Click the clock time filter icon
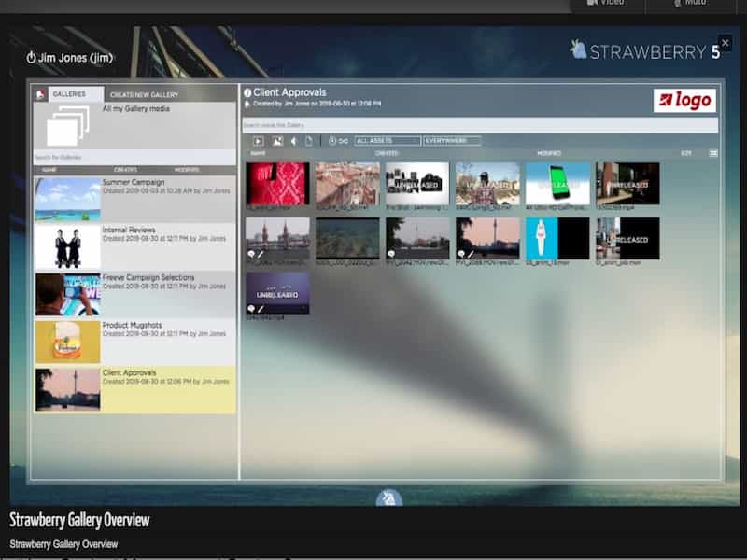The image size is (747, 560). pos(332,141)
